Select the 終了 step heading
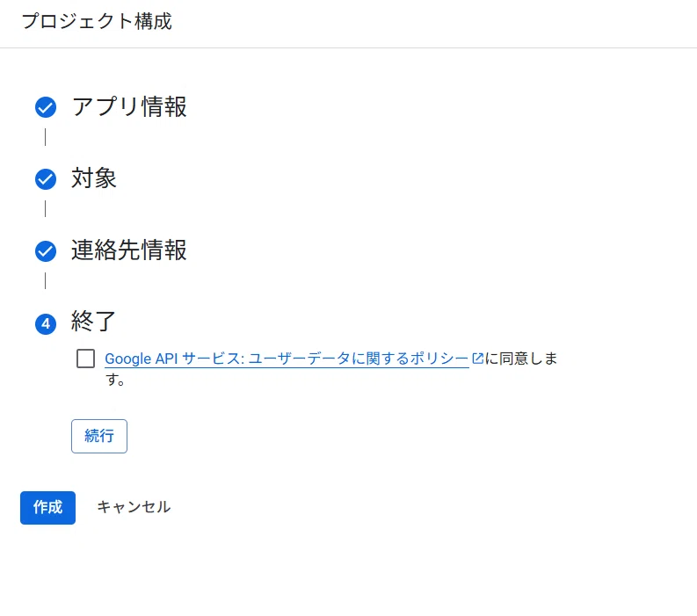The image size is (697, 616). pyautogui.click(x=93, y=322)
